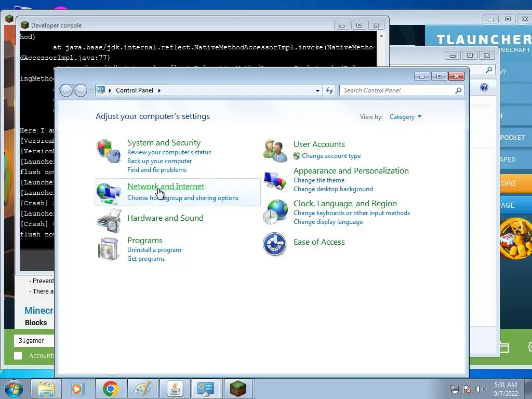Screen dimensions: 532x399
Task: Click Choose homegroup and sharing options
Action: coord(183,198)
